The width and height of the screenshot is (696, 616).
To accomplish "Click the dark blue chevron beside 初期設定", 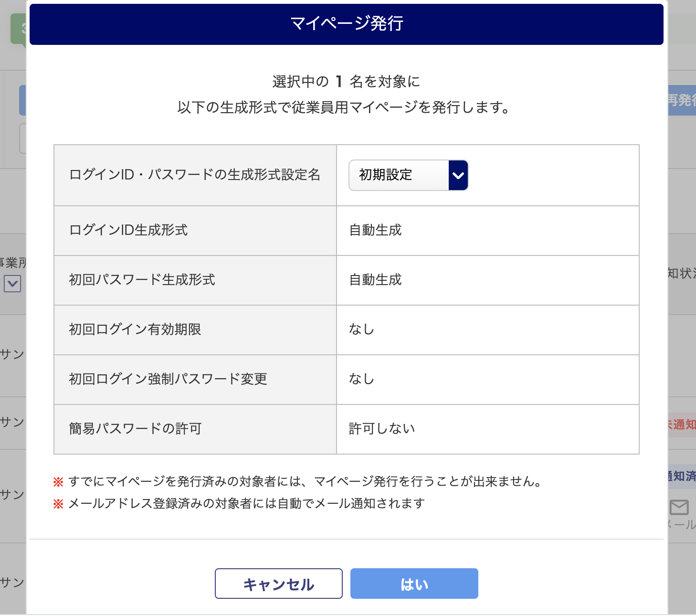I will [458, 175].
